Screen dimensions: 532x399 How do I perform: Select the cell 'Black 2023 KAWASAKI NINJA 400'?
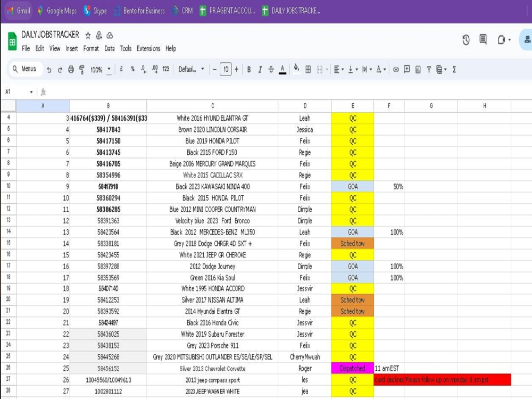[x=212, y=187]
